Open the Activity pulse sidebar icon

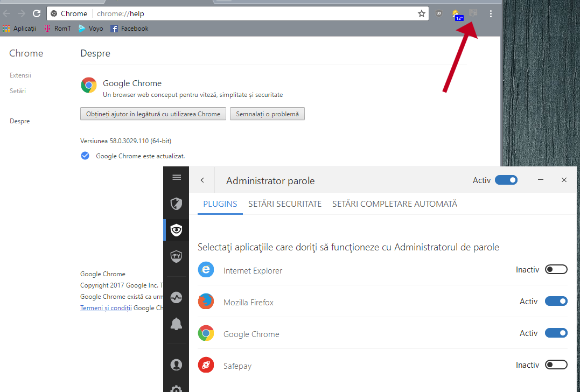point(176,298)
